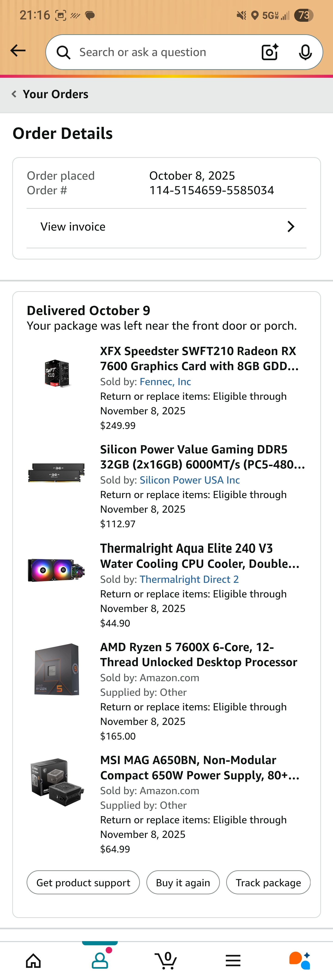Open the account profile tab icon

tap(100, 960)
